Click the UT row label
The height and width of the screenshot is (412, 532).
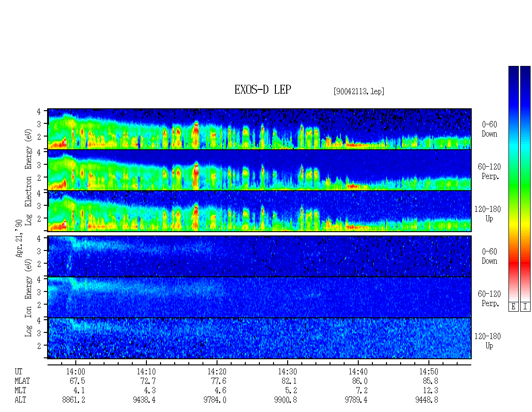[x=18, y=372]
